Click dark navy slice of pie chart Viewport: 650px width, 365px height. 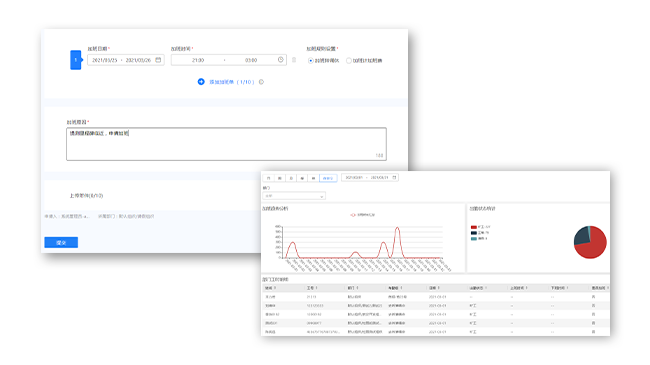(581, 236)
